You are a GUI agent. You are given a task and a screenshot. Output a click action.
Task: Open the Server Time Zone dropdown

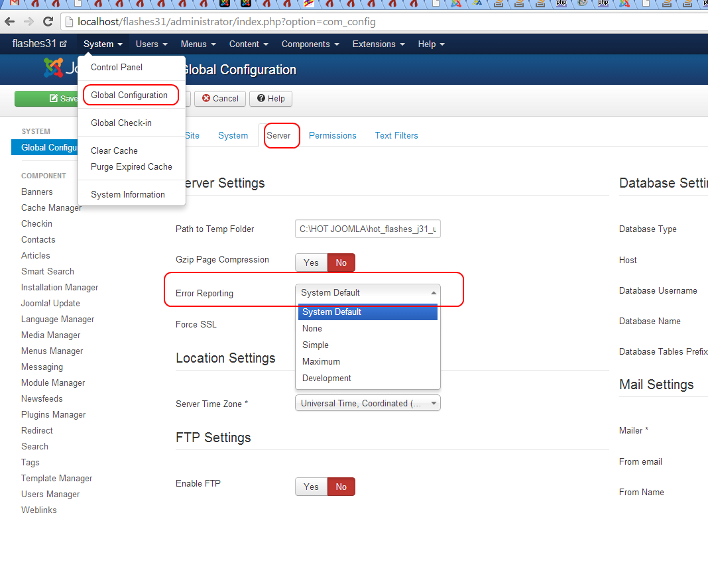[x=367, y=403]
